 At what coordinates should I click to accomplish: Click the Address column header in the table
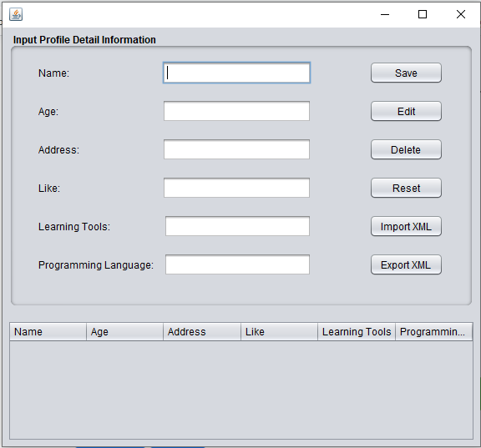coord(202,331)
